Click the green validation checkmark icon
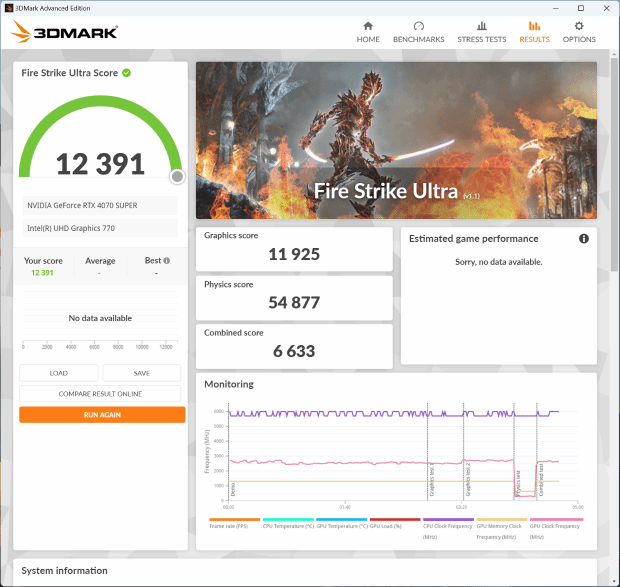The image size is (620, 587). pos(127,73)
